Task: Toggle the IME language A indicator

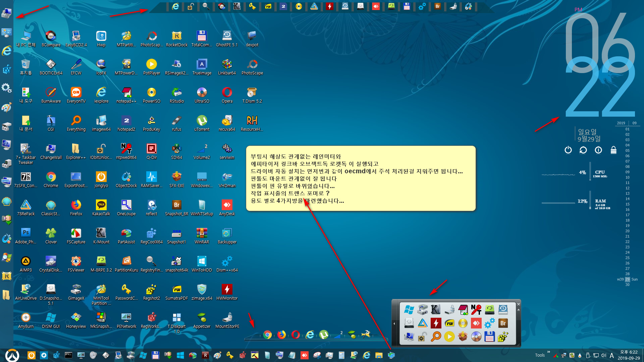Action: coord(612,355)
